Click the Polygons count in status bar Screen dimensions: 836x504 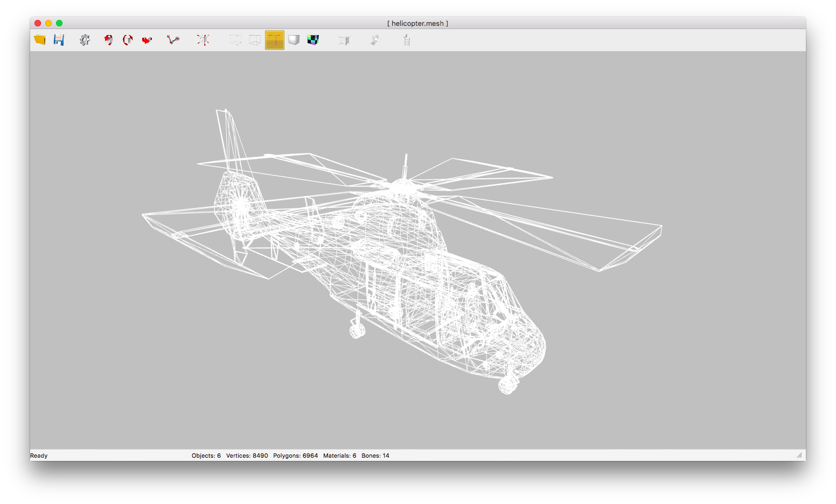click(x=295, y=456)
